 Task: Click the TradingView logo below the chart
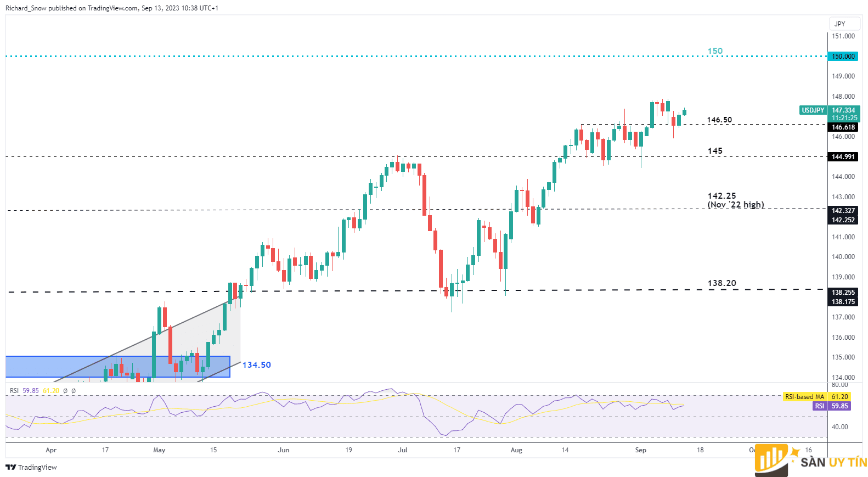pyautogui.click(x=31, y=467)
